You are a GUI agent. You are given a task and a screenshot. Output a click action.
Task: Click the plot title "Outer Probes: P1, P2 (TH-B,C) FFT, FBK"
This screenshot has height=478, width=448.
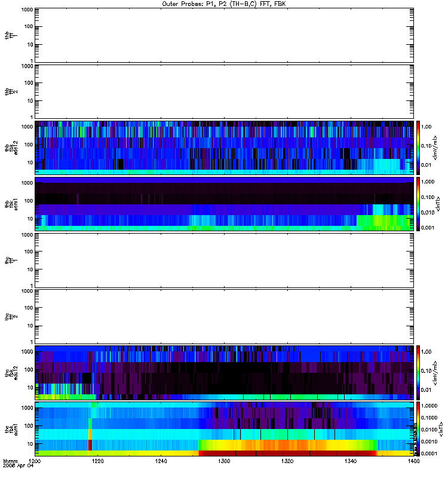coord(224,4)
